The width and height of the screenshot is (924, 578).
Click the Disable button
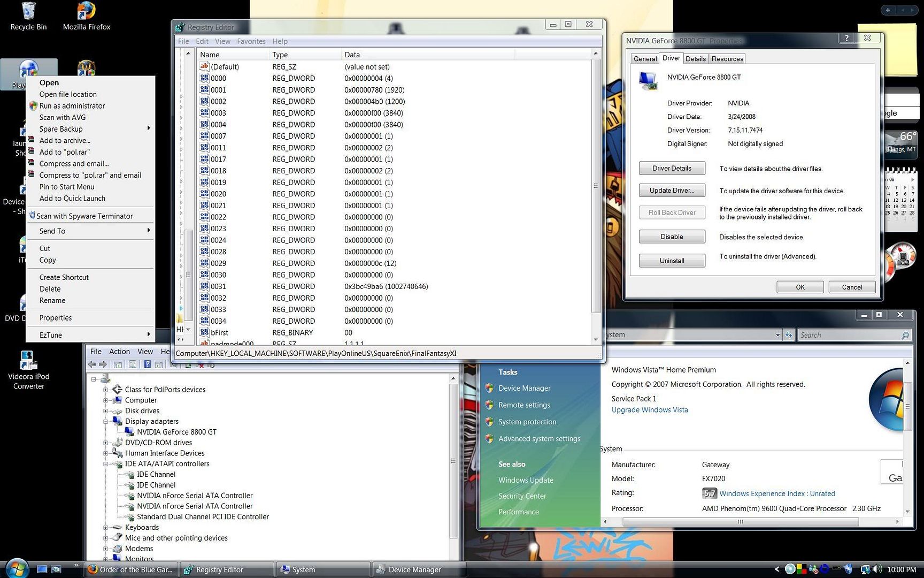[672, 237]
